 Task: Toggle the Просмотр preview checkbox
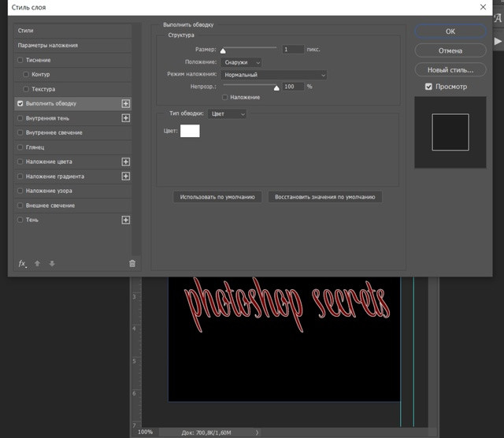(428, 87)
